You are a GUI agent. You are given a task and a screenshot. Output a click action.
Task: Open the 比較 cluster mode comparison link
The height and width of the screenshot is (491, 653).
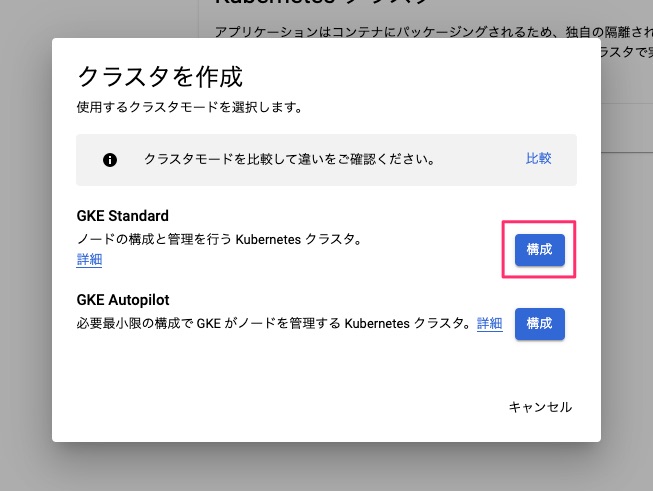(x=538, y=159)
